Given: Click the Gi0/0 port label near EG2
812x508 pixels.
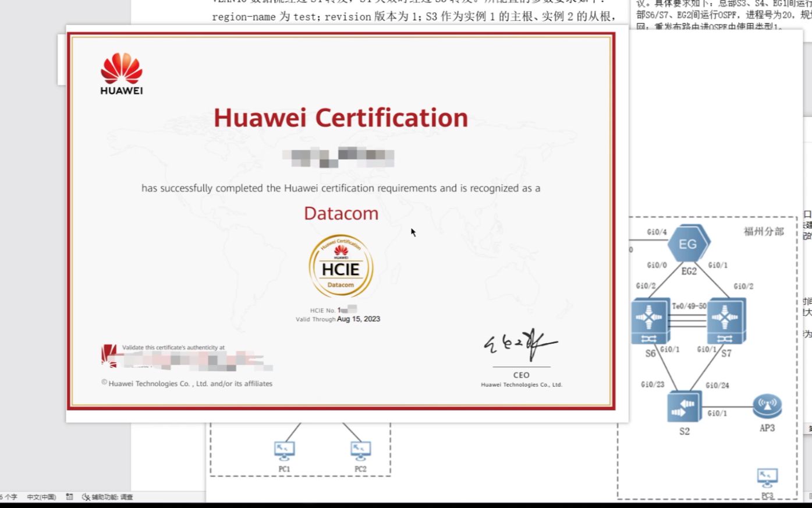Looking at the screenshot, I should tap(657, 265).
